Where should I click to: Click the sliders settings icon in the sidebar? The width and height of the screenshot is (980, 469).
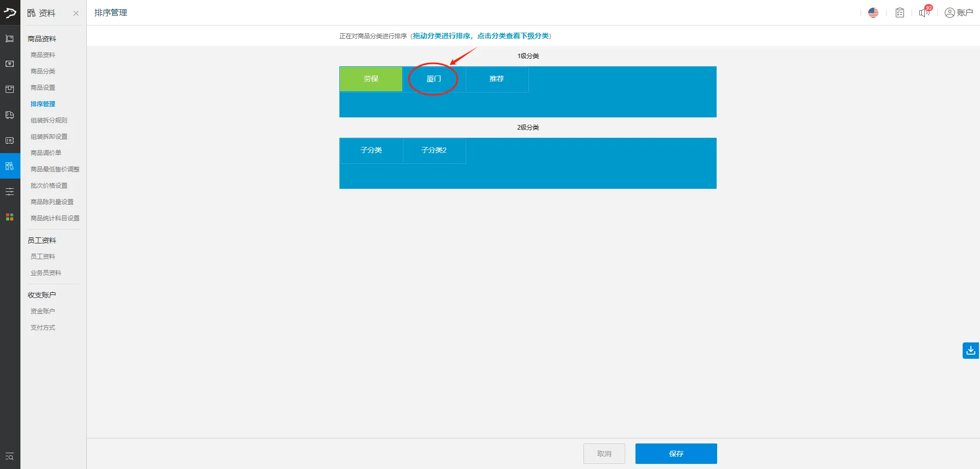9,191
